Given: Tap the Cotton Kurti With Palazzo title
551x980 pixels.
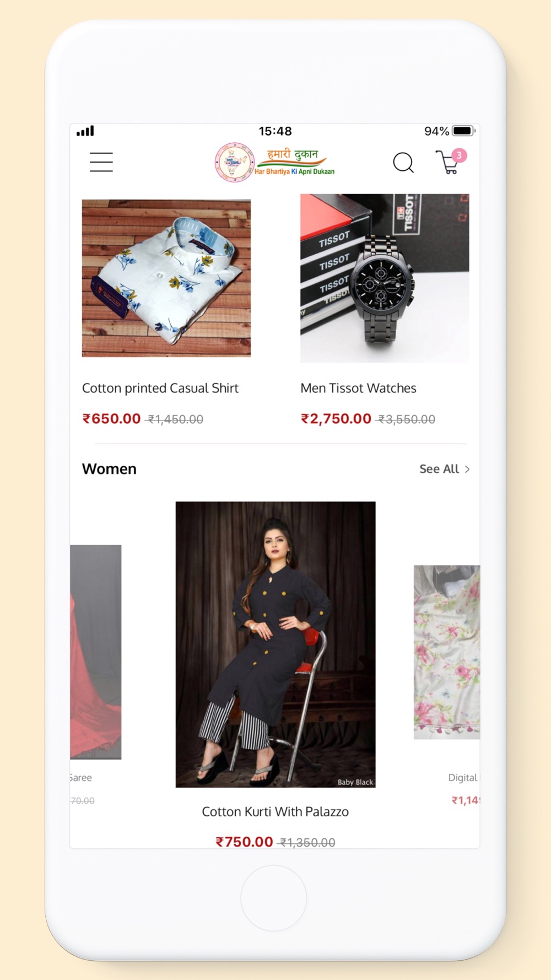Looking at the screenshot, I should (x=275, y=811).
